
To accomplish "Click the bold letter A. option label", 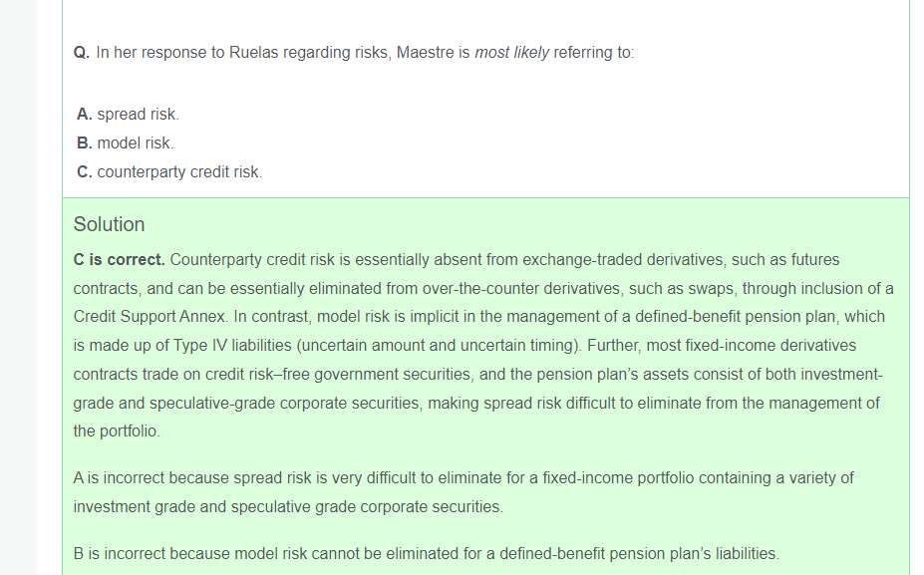I will pyautogui.click(x=85, y=114).
